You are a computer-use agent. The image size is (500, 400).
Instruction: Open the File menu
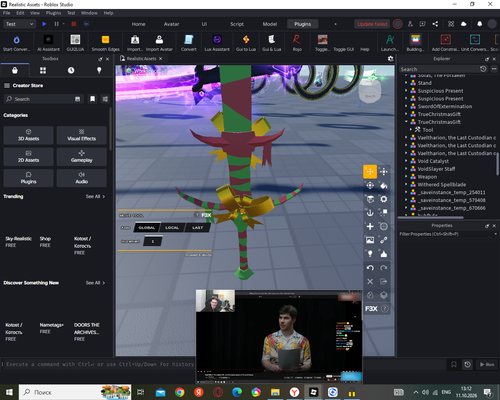click(x=6, y=13)
